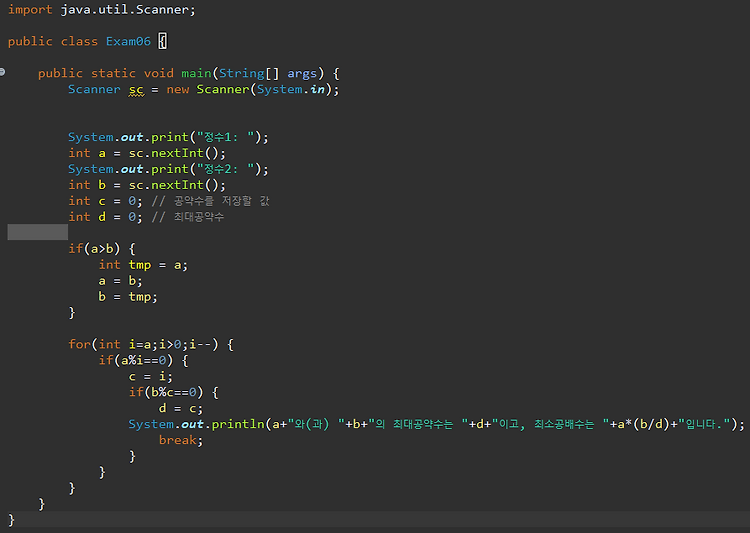Viewport: 750px width, 533px height.
Task: Click the 'c = i;' assignment
Action: (150, 377)
